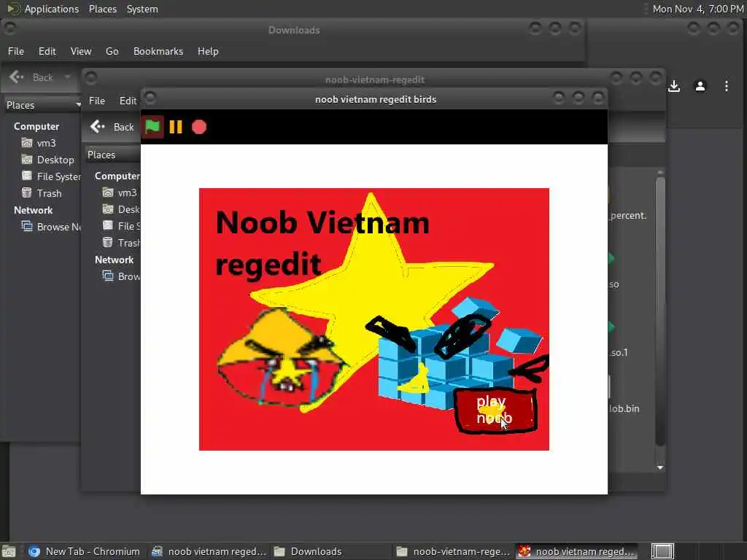The image size is (747, 560).
Task: Click the green flag start button
Action: click(152, 127)
